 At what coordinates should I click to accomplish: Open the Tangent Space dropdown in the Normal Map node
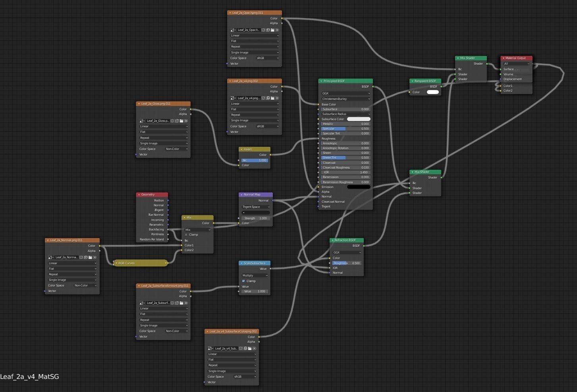[255, 207]
